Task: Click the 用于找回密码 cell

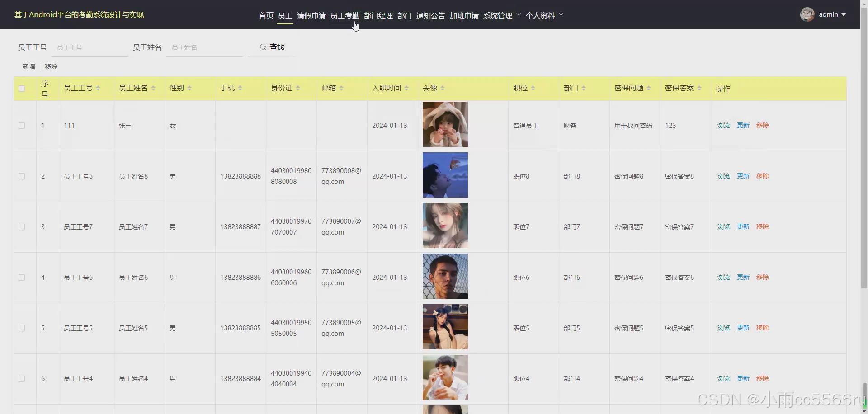Action: click(633, 126)
